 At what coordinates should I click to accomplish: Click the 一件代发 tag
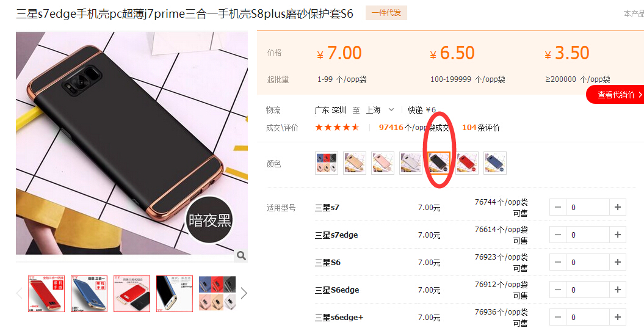pos(386,13)
